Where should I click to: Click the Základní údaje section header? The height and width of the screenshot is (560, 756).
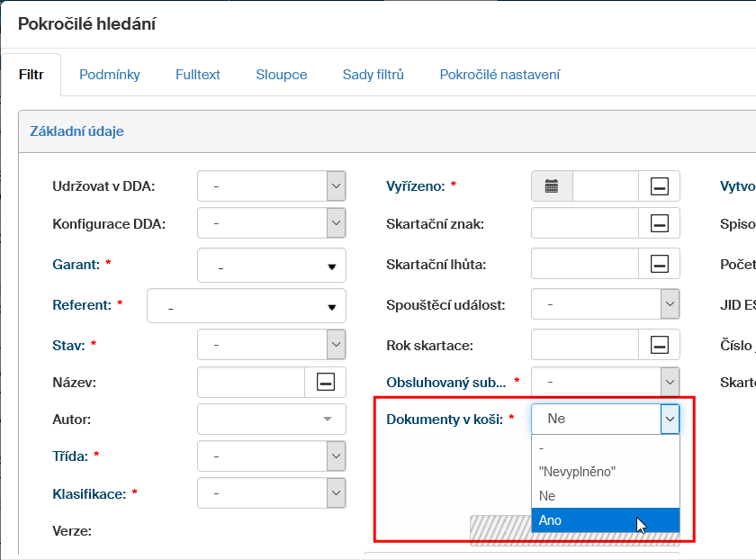77,131
